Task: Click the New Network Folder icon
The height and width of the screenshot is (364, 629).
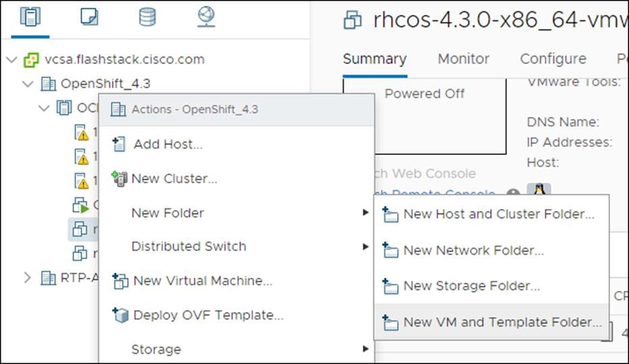Action: click(x=390, y=251)
